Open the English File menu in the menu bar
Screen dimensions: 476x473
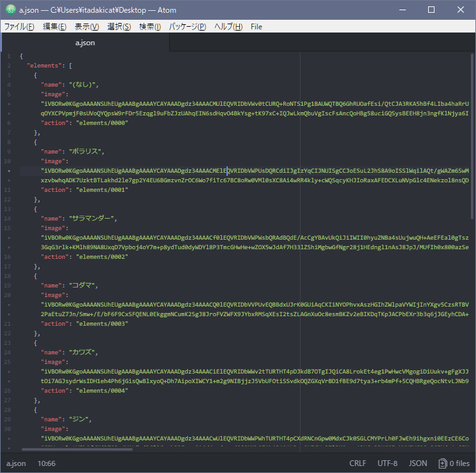[257, 27]
